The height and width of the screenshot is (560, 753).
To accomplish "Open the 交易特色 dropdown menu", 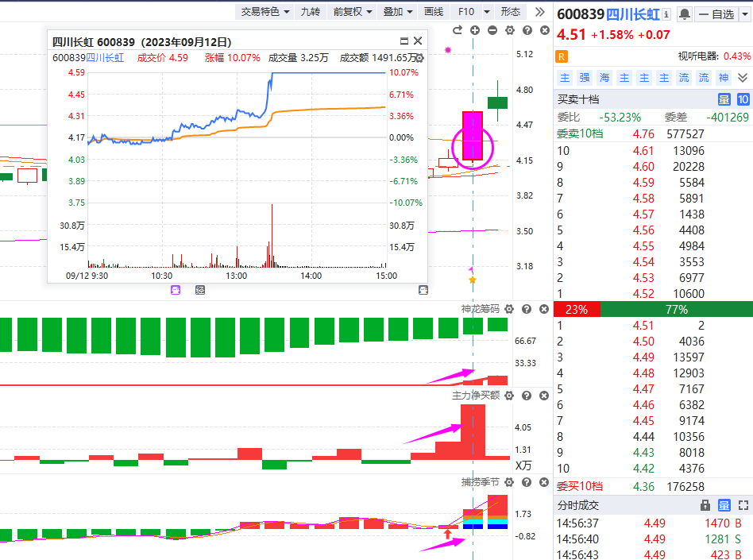I will coord(265,12).
